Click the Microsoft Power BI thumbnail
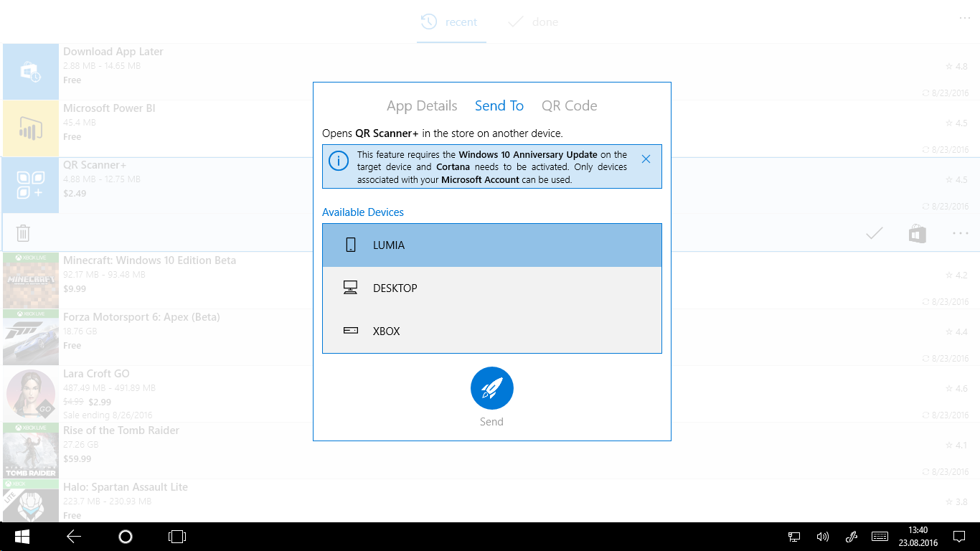The height and width of the screenshot is (551, 980). coord(31,128)
